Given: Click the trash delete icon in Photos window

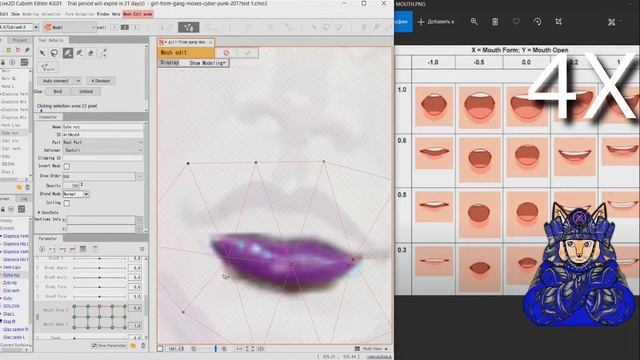Looking at the screenshot, I should click(495, 22).
